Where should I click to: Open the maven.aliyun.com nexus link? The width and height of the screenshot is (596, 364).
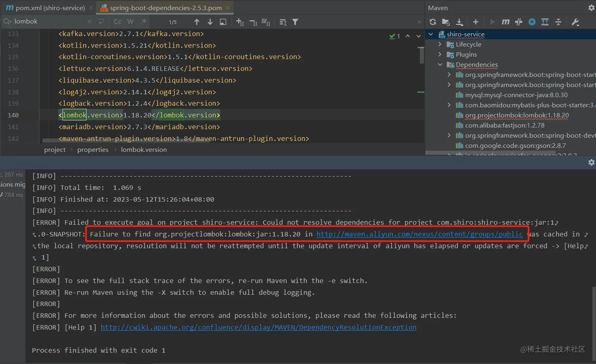click(x=419, y=234)
